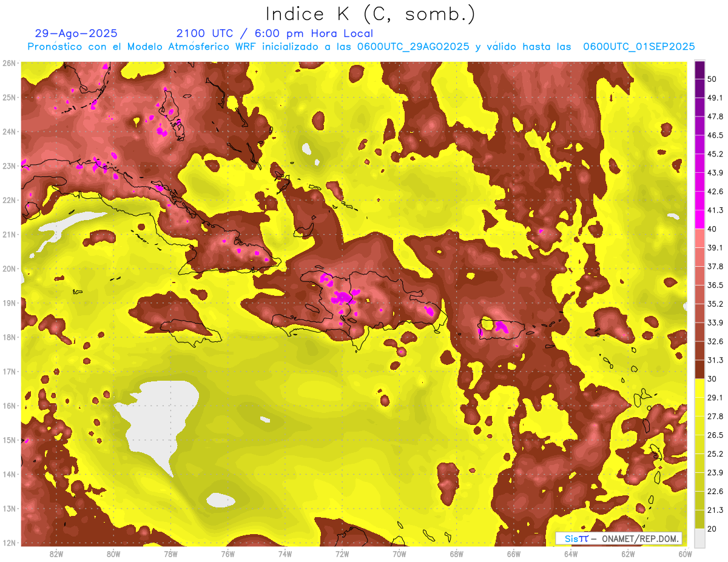The height and width of the screenshot is (562, 728).
Task: Click the date label '29-Ago-2025'
Action: tap(76, 33)
